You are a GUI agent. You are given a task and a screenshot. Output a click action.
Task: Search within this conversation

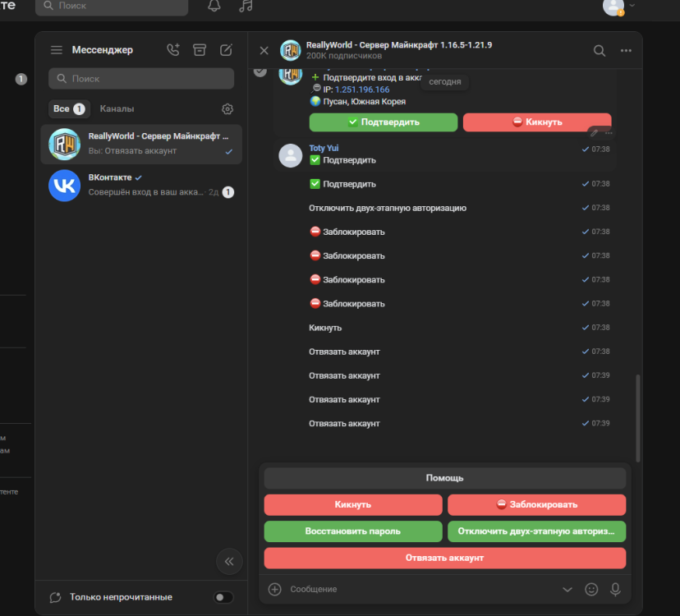pos(600,51)
